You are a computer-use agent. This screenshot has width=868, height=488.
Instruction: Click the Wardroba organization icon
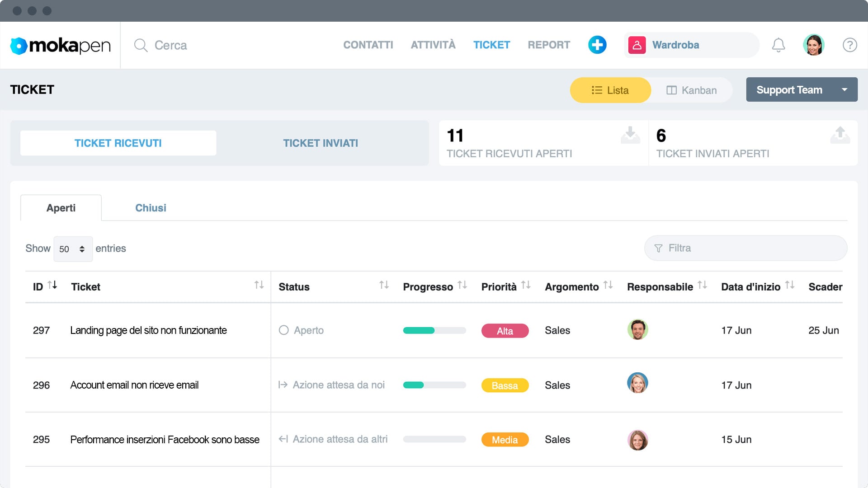tap(638, 45)
